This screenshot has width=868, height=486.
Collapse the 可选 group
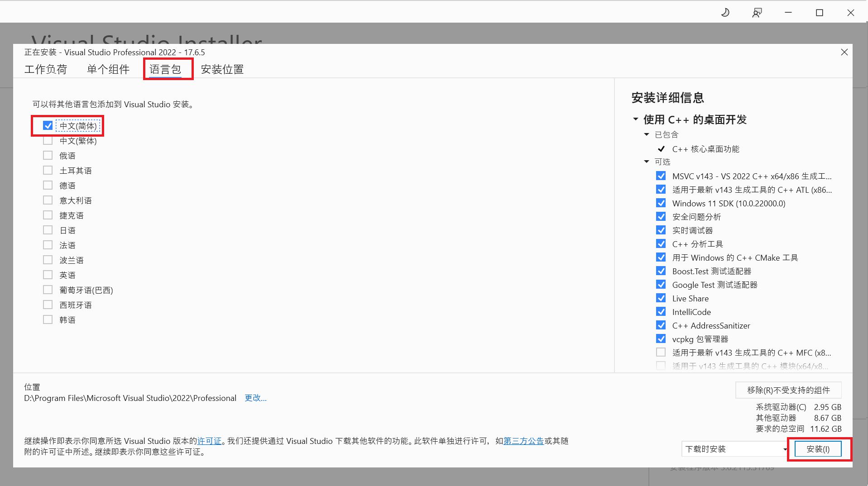[647, 162]
